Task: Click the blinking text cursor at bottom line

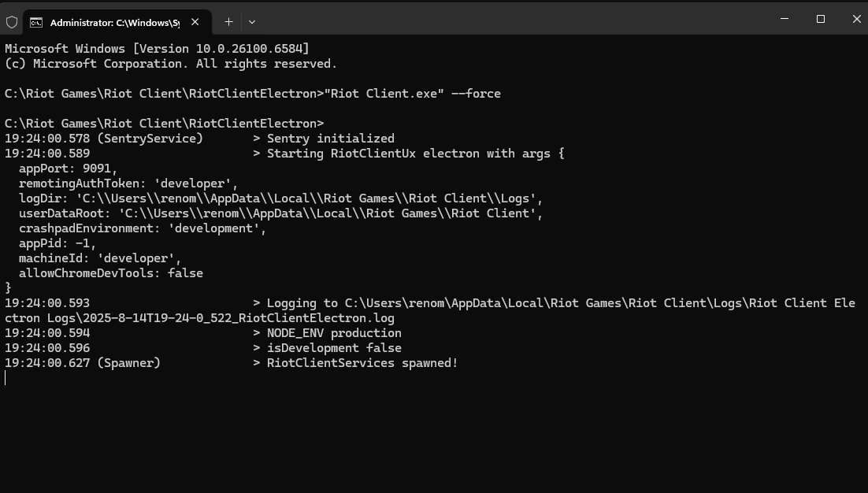Action: coord(6,378)
